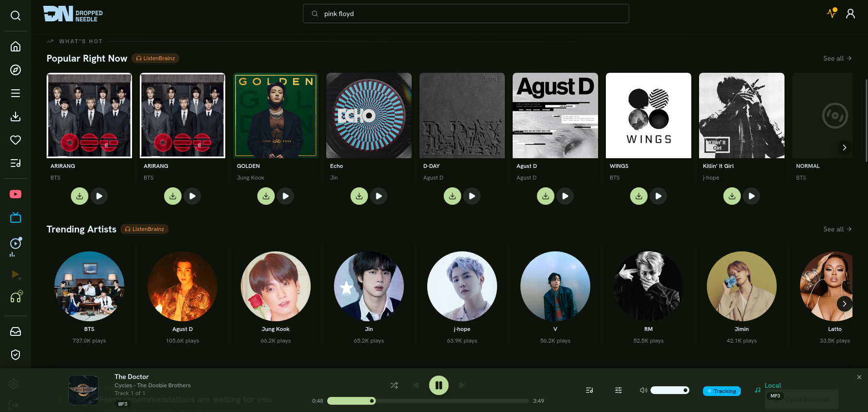Viewport: 868px width, 412px height.
Task: Click 'Cycles - The Doobie Brothers' in player
Action: (152, 385)
